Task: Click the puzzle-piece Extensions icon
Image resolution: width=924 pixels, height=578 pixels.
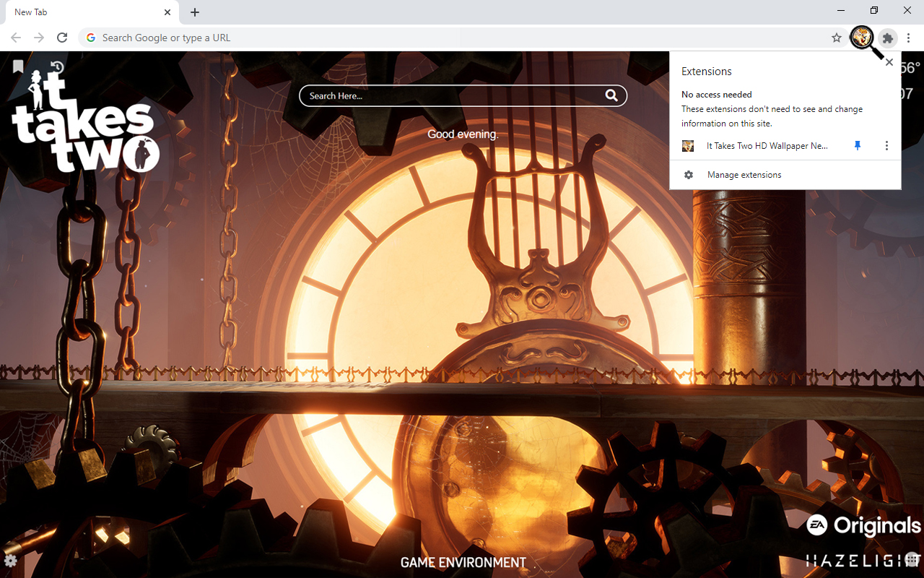Action: [888, 38]
